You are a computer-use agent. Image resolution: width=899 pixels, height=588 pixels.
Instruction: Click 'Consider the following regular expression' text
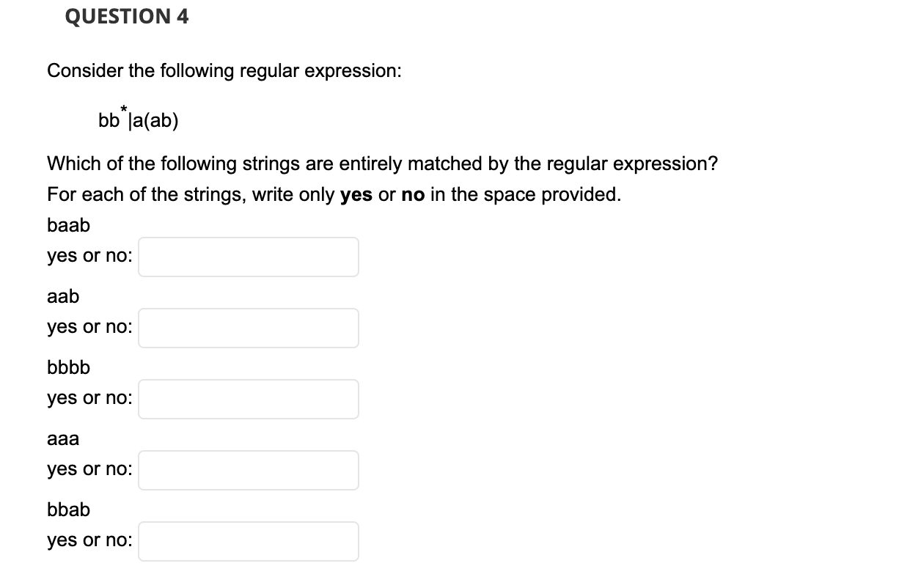[x=224, y=71]
